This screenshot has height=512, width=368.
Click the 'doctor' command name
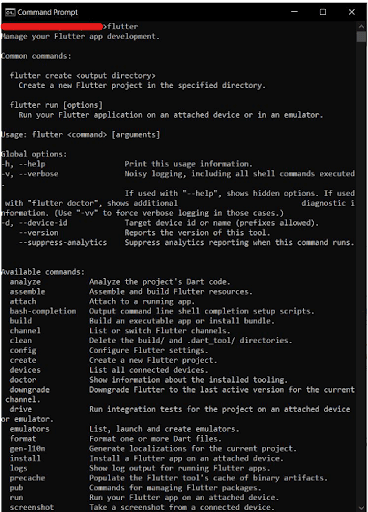click(23, 380)
